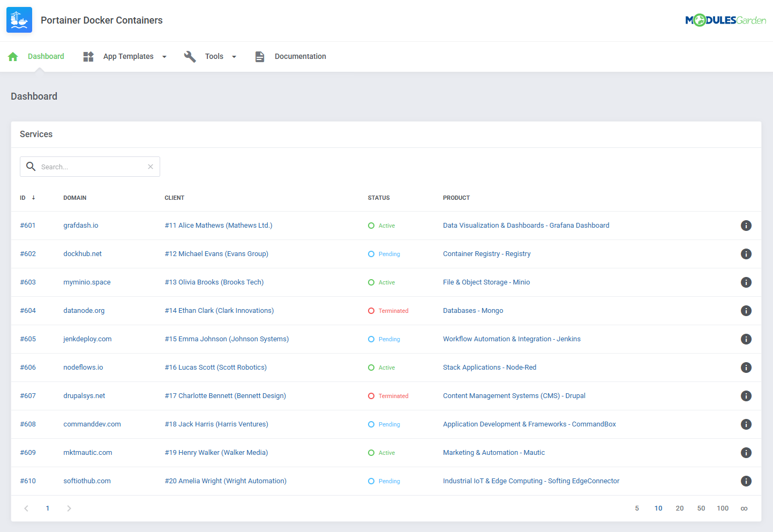
Task: Open the info icon for datanode.org service
Action: coord(746,310)
